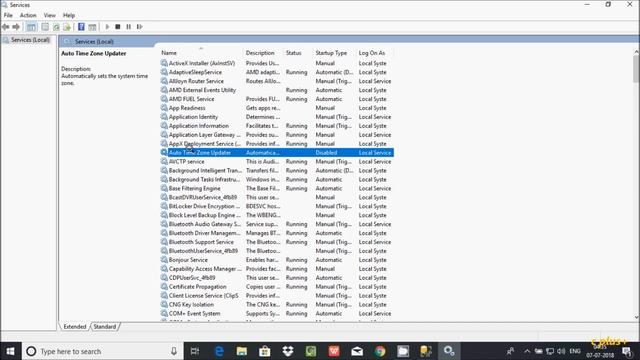This screenshot has height=360, width=640.
Task: Open File Explorer from the taskbar
Action: (x=242, y=351)
